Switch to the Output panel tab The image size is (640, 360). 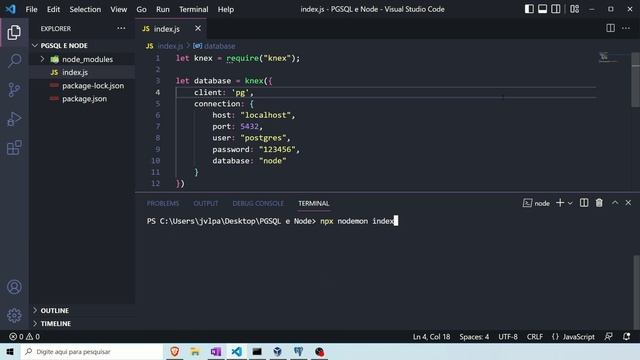click(x=206, y=203)
